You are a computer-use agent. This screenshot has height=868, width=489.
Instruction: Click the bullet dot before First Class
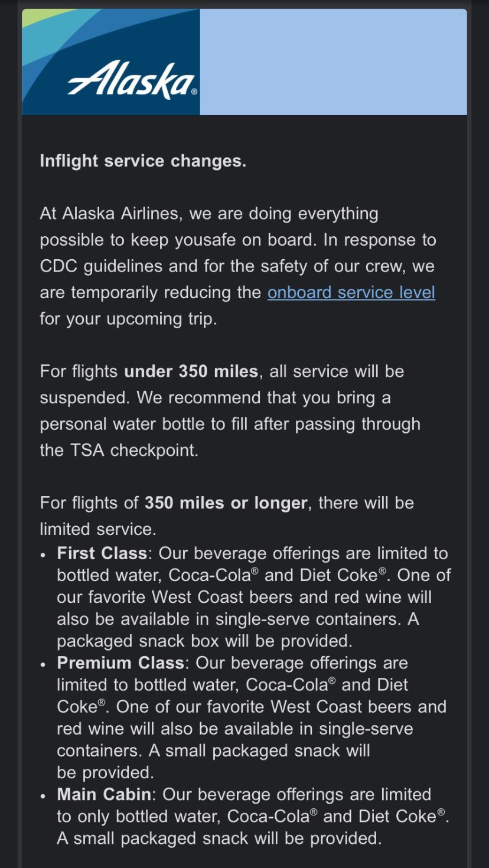click(43, 556)
